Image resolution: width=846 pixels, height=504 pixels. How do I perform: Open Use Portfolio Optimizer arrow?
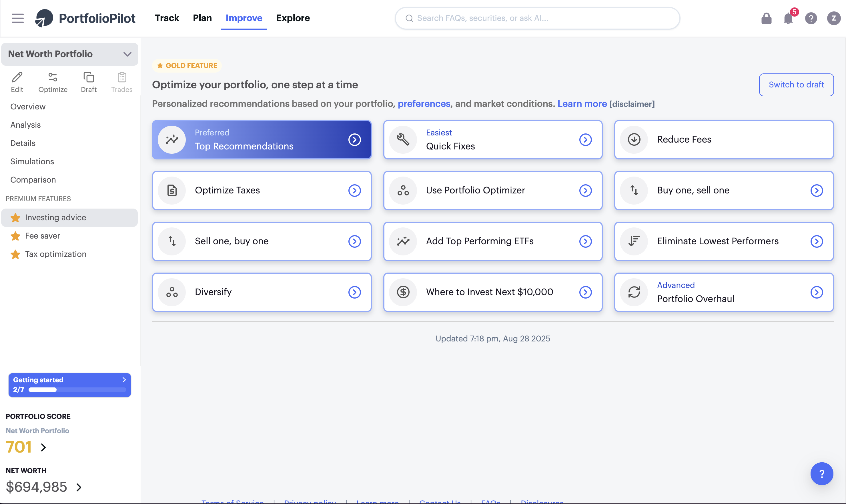585,191
